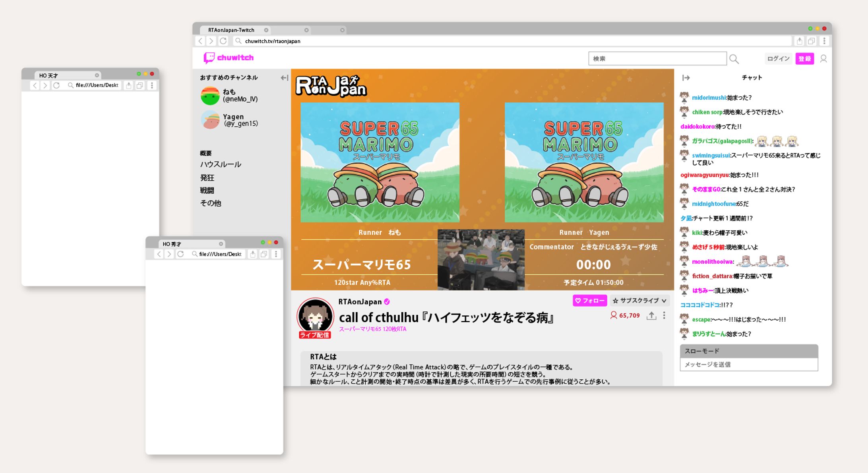Screen dimensions: 868x473
Task: Open the stream options three-dot menu
Action: 664,315
